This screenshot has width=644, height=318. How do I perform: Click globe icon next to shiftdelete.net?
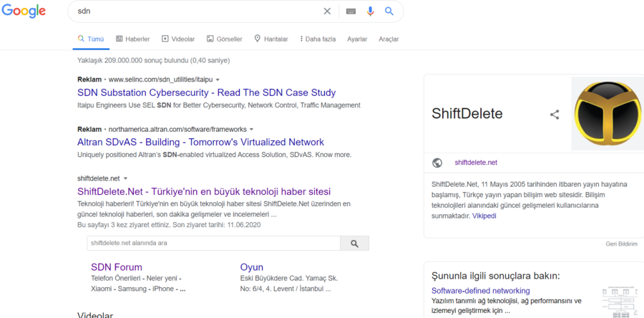437,163
